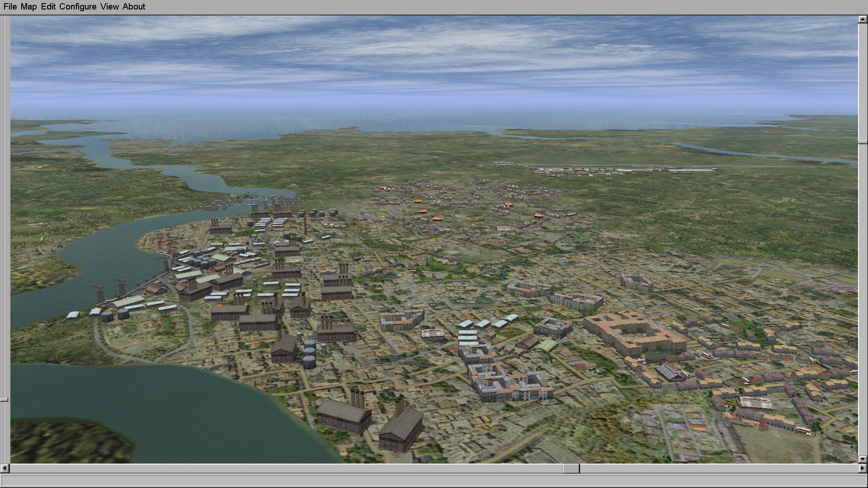Open the Map menu
868x488 pixels.
[28, 7]
